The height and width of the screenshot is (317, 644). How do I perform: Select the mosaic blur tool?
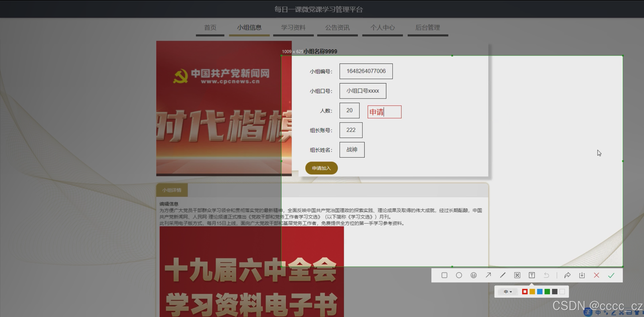pyautogui.click(x=517, y=275)
